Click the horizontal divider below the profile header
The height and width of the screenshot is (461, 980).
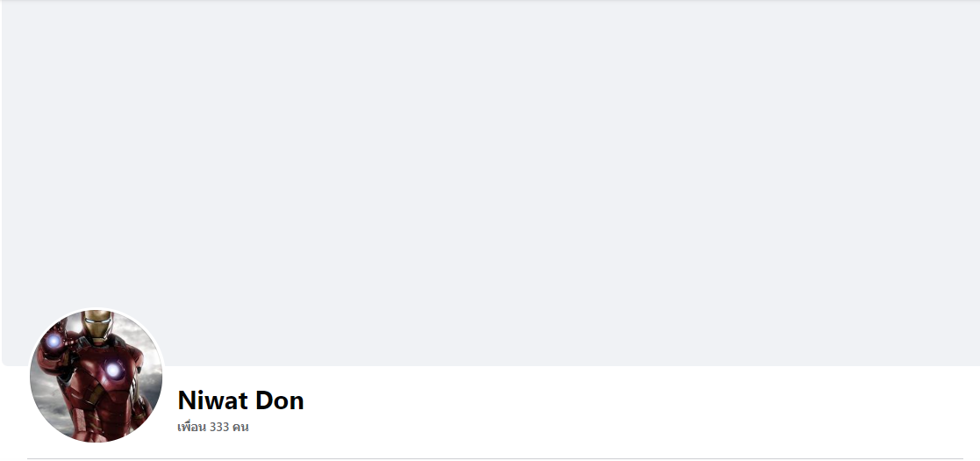coord(495,458)
